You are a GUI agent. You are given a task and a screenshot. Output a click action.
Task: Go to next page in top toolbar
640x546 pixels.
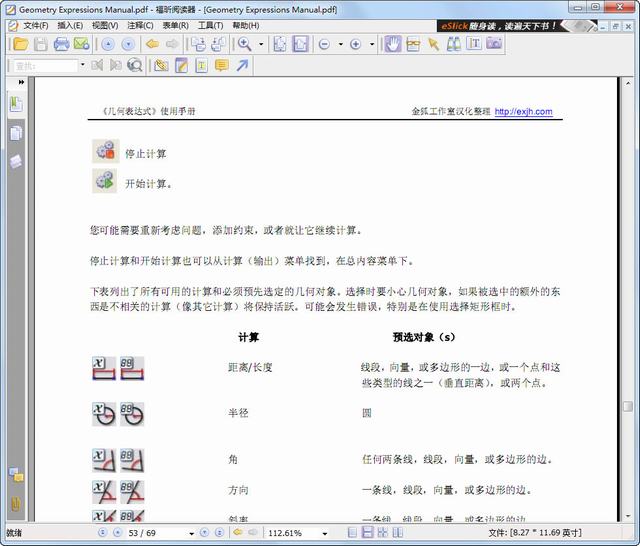[x=128, y=44]
